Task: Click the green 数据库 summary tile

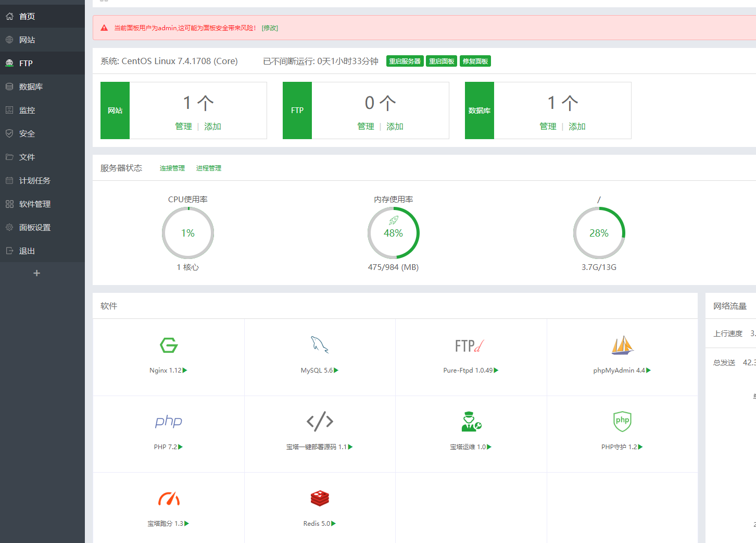Action: (x=480, y=110)
